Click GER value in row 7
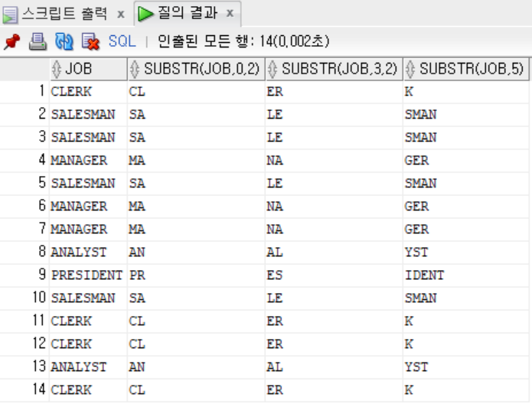 416,230
